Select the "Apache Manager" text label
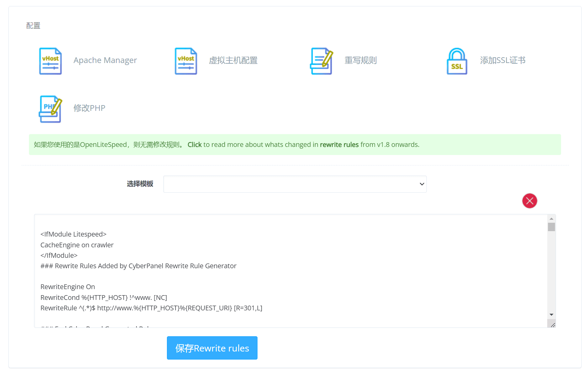The image size is (588, 372). pos(105,60)
